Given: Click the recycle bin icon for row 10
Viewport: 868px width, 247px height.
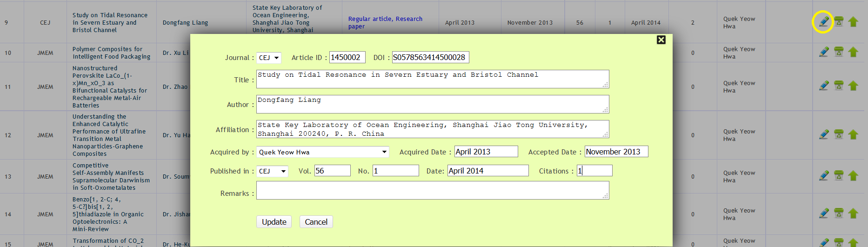Looking at the screenshot, I should [x=838, y=52].
